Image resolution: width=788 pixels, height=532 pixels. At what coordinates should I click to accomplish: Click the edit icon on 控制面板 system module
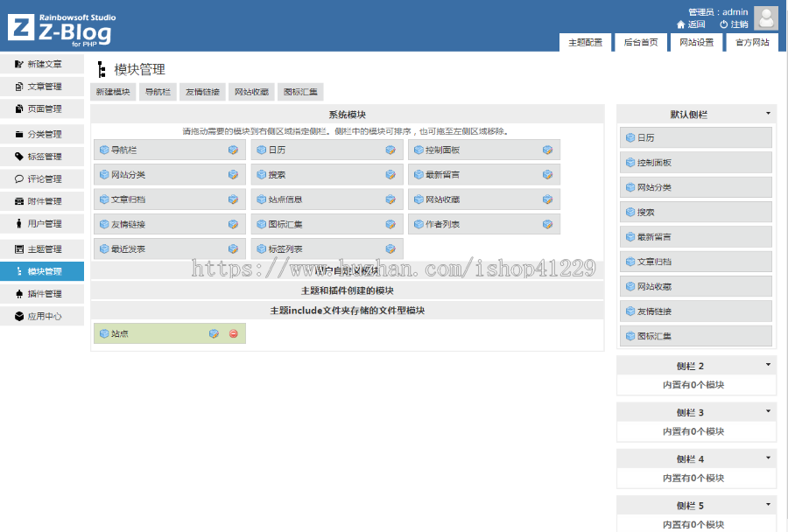[x=547, y=150]
